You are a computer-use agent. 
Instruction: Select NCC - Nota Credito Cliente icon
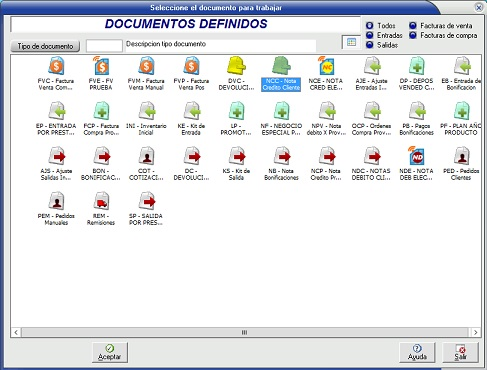pyautogui.click(x=281, y=66)
